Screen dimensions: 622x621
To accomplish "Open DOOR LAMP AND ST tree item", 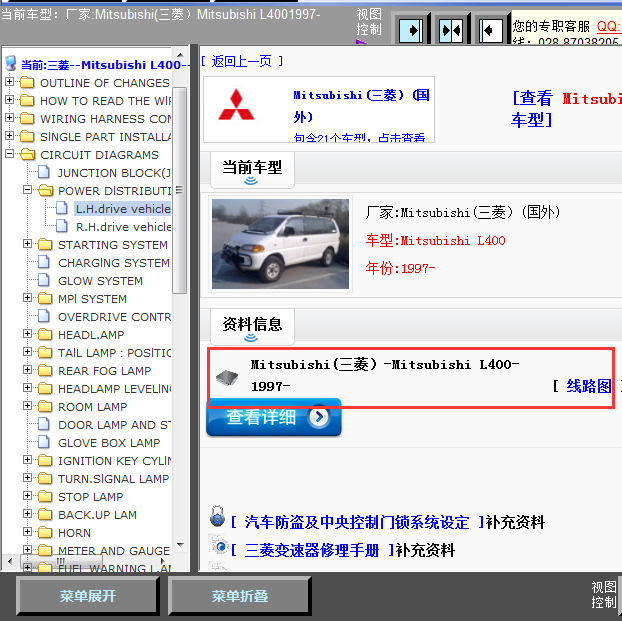I will [115, 425].
